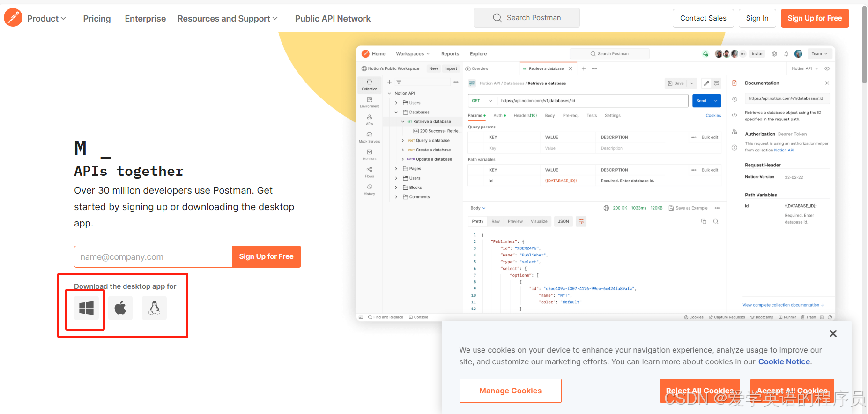
Task: Expand the Blocks folder in collection tree
Action: click(396, 188)
